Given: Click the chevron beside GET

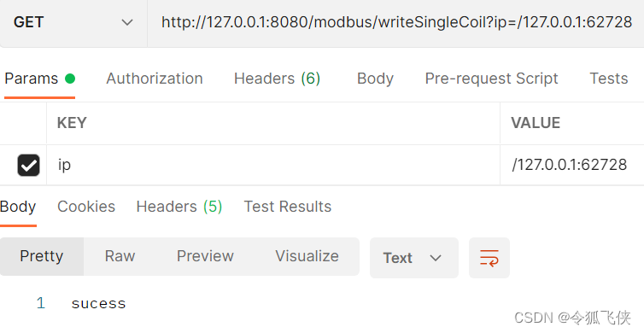Looking at the screenshot, I should coord(127,22).
